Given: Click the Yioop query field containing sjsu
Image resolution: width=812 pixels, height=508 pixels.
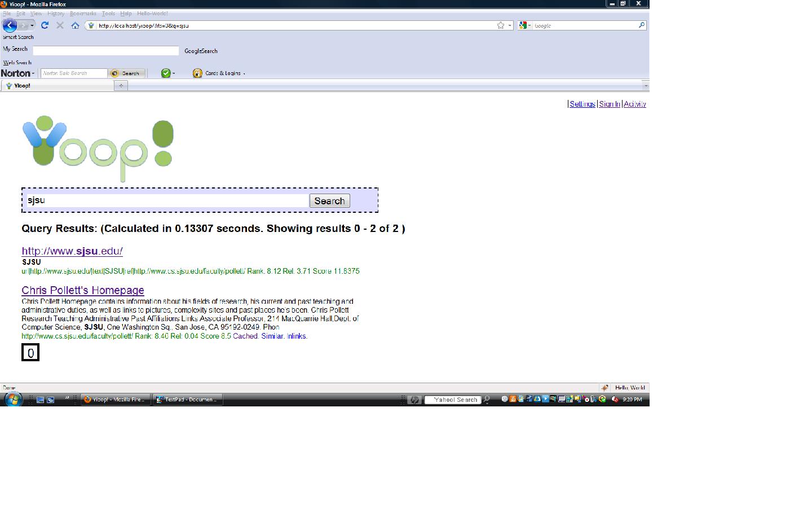Looking at the screenshot, I should point(167,200).
